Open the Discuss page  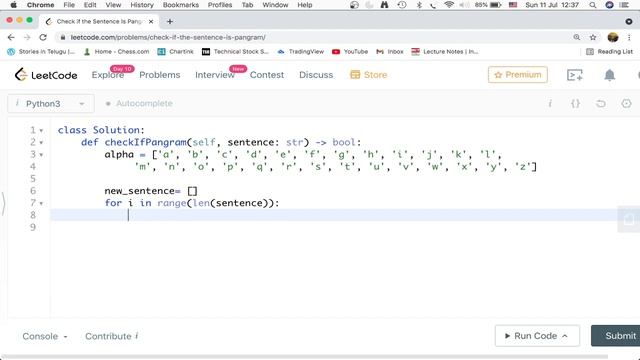tap(316, 75)
